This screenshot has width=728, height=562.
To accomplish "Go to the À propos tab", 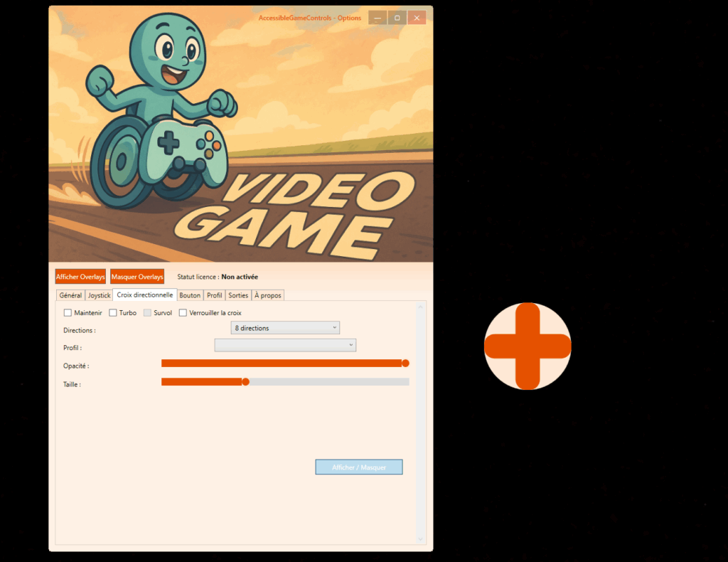I will click(267, 295).
